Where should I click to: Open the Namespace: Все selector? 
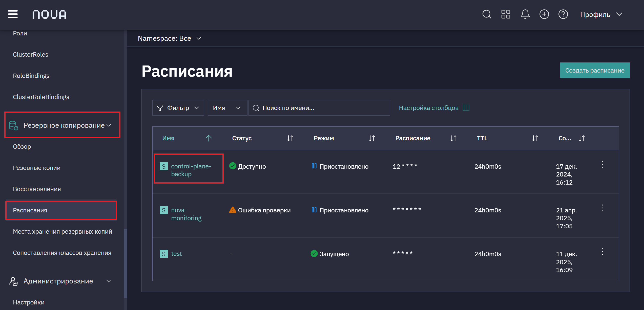click(x=170, y=38)
